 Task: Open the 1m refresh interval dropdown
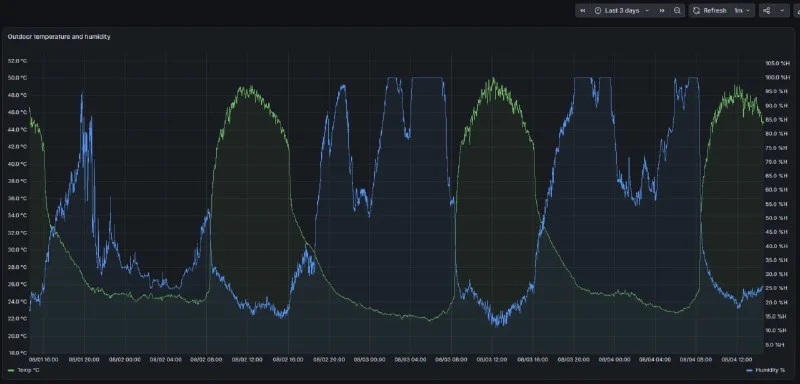742,11
